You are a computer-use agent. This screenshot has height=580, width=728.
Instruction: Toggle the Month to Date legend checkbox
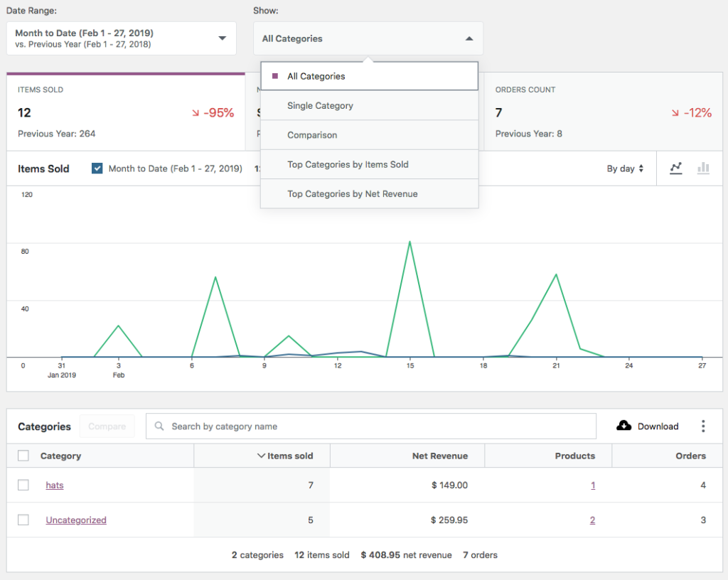click(97, 168)
